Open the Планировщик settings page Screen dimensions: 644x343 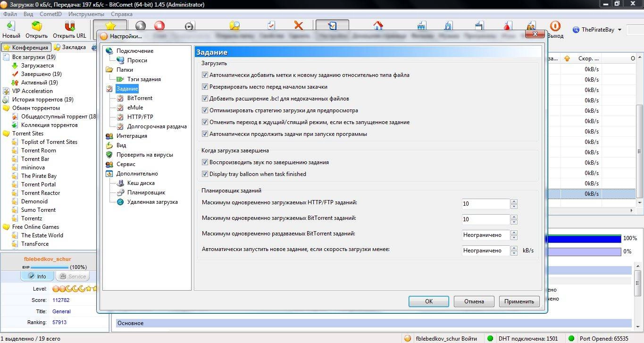pyautogui.click(x=146, y=192)
